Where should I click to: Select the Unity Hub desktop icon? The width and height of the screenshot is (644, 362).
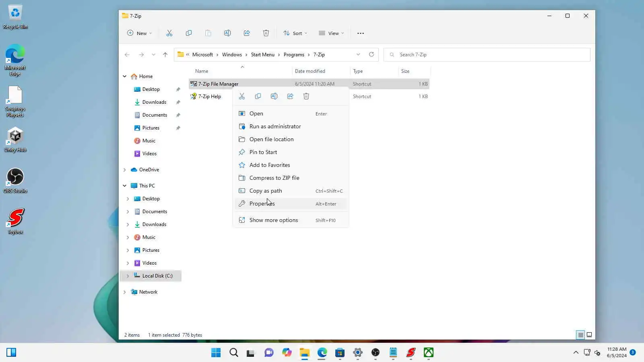coord(15,140)
